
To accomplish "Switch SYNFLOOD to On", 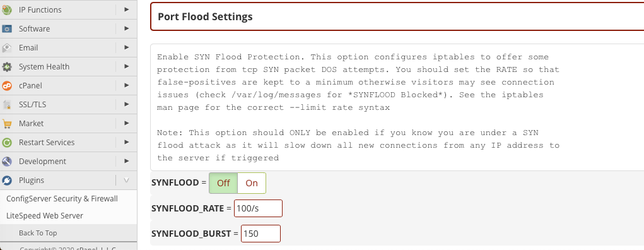I will coord(252,183).
